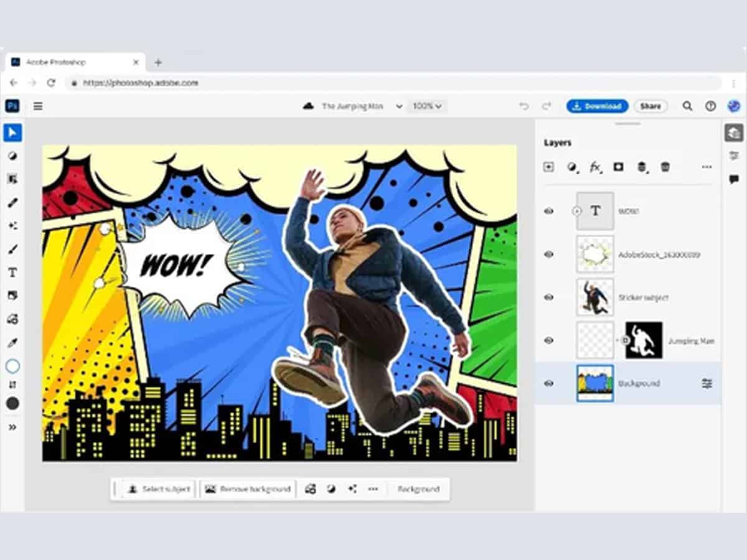Select the AdobeStock layer thumbnail
The height and width of the screenshot is (560, 747).
coord(595,254)
